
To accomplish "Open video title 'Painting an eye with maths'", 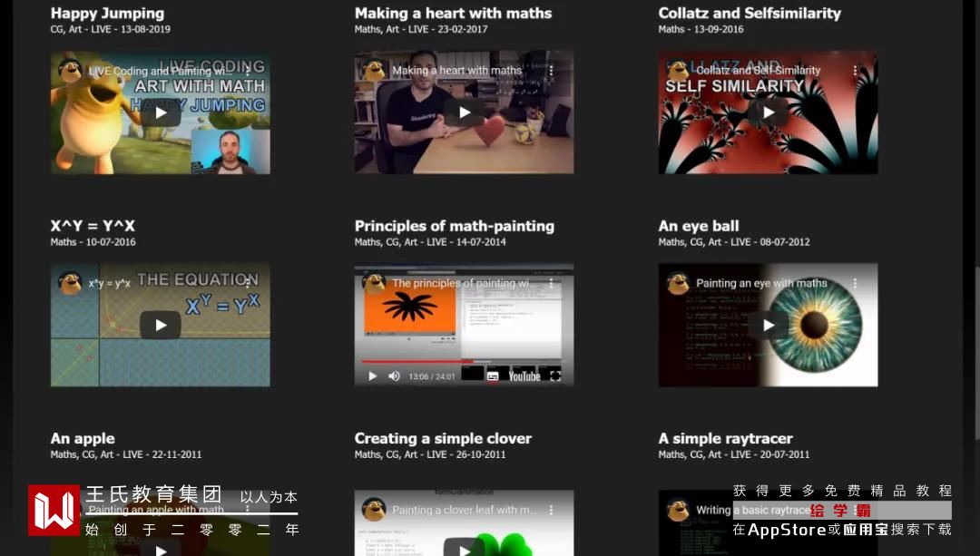I will pos(761,283).
